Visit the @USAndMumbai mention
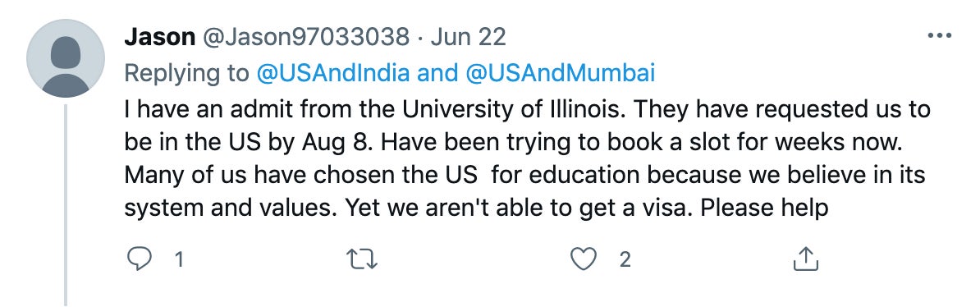Image resolution: width=980 pixels, height=307 pixels. tap(561, 74)
